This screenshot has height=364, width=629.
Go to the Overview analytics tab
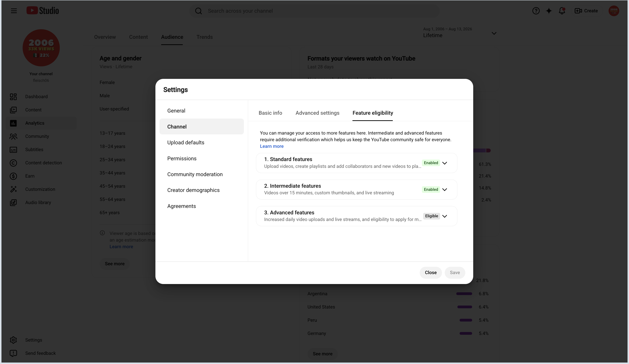(105, 37)
